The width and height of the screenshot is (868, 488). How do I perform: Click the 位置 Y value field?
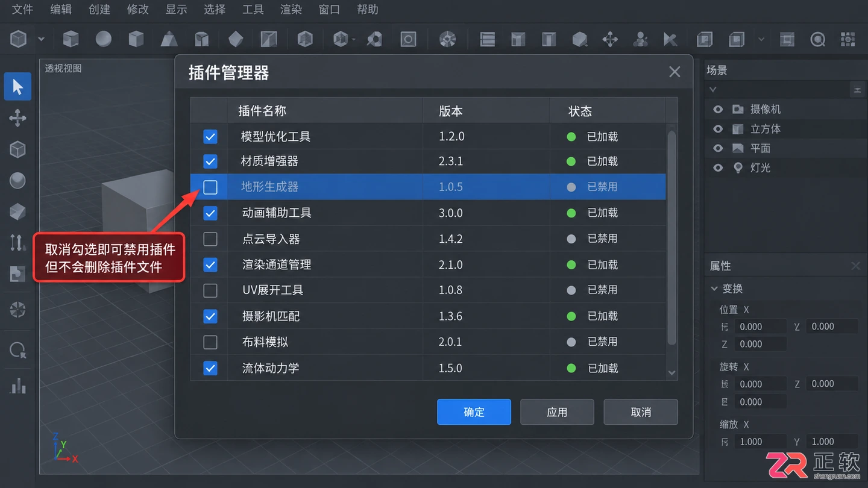tap(832, 327)
